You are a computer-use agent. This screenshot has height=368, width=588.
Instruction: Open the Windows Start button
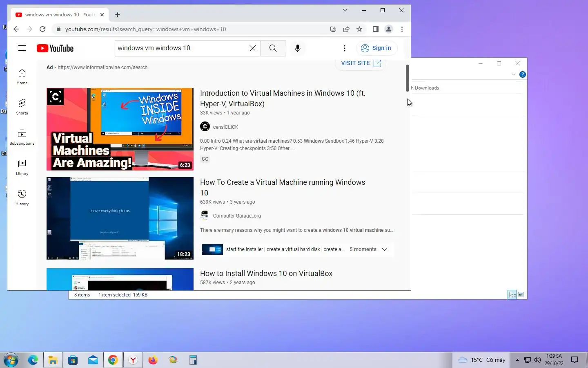[11, 360]
